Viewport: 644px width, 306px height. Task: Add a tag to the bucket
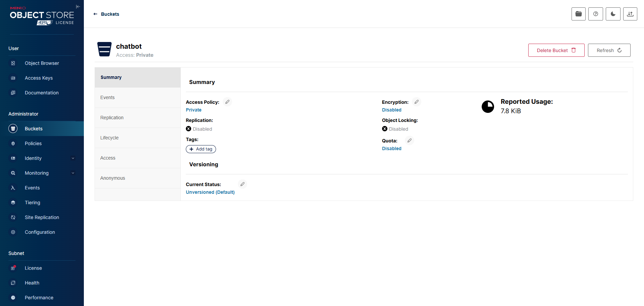point(201,149)
